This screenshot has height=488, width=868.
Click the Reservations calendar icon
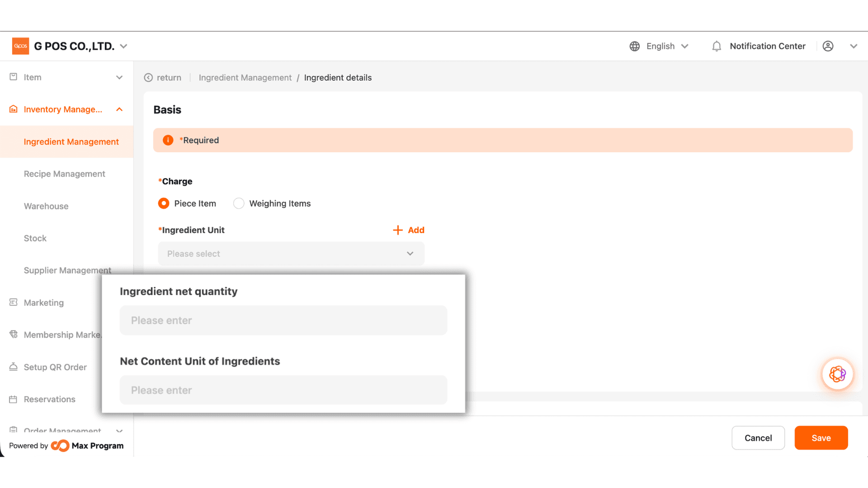pyautogui.click(x=14, y=399)
